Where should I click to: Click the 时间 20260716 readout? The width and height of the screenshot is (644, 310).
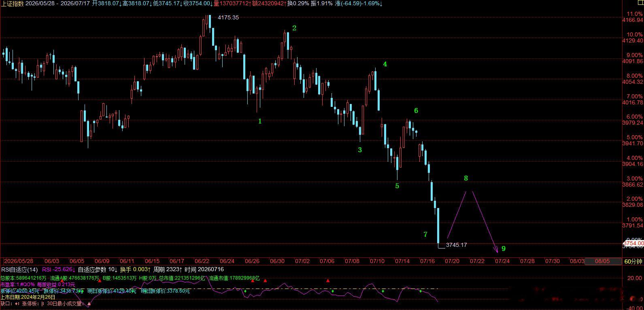[x=204, y=270]
